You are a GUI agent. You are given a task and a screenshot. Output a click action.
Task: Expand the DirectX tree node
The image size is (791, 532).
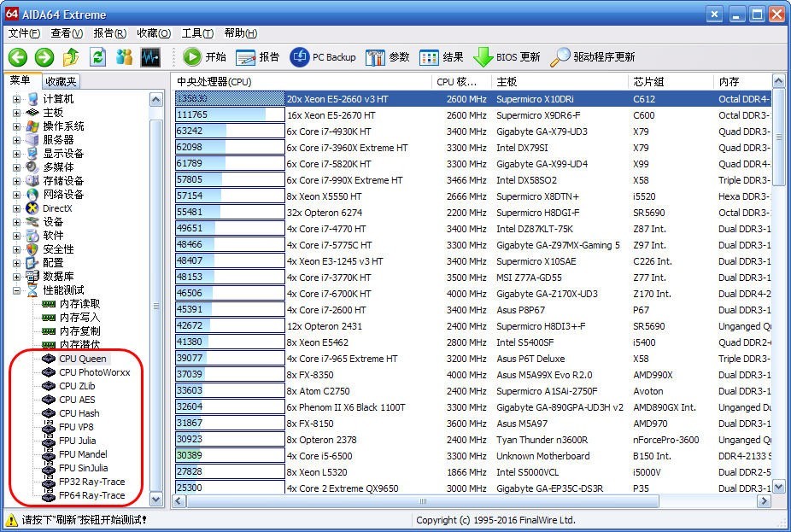point(16,208)
